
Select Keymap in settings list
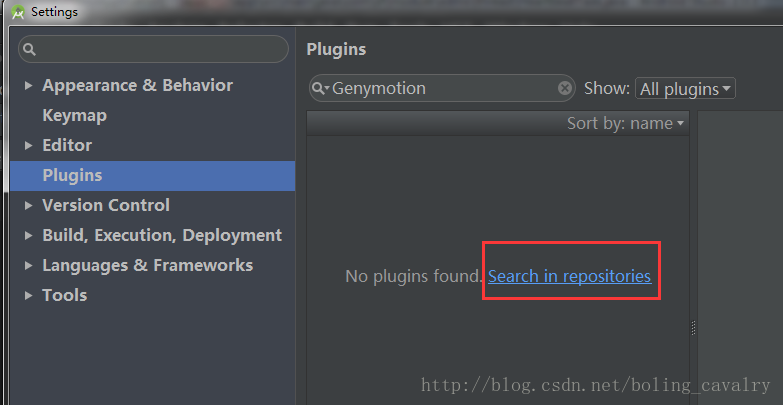(x=74, y=115)
